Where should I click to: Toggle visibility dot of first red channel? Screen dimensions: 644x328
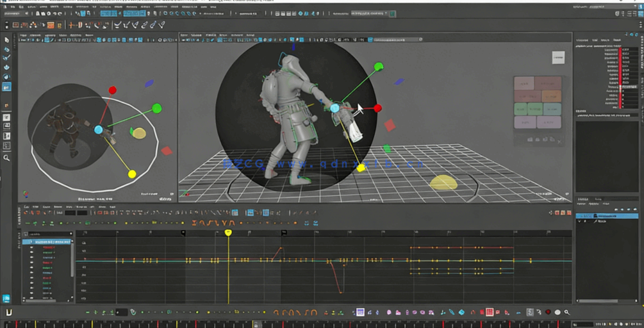coord(31,247)
